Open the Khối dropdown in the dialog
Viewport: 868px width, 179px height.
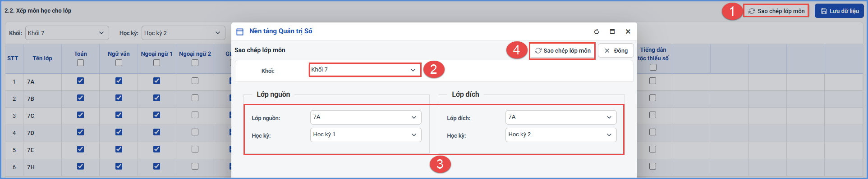pos(364,70)
